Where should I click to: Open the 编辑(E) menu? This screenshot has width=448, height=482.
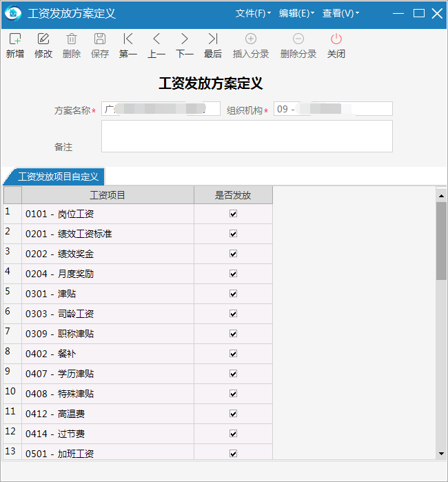tap(296, 13)
